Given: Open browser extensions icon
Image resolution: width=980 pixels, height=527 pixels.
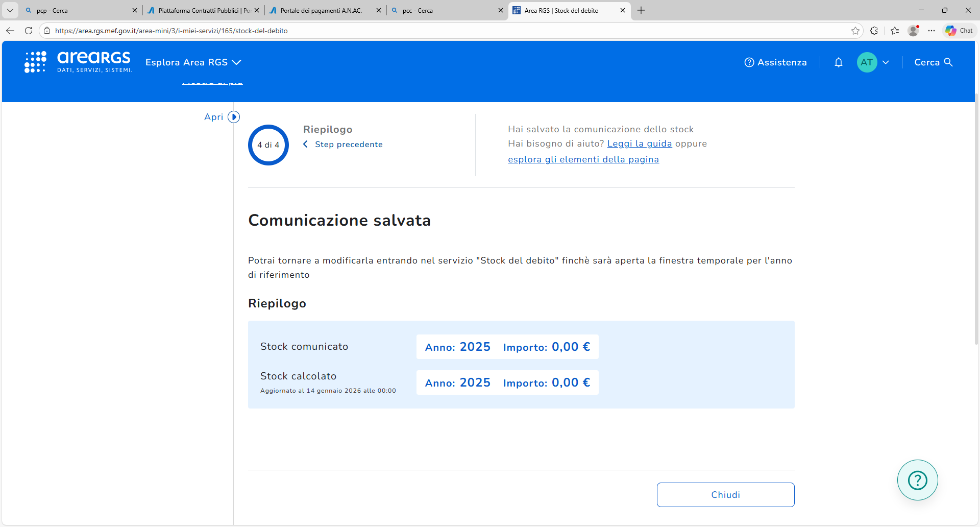Looking at the screenshot, I should (874, 31).
